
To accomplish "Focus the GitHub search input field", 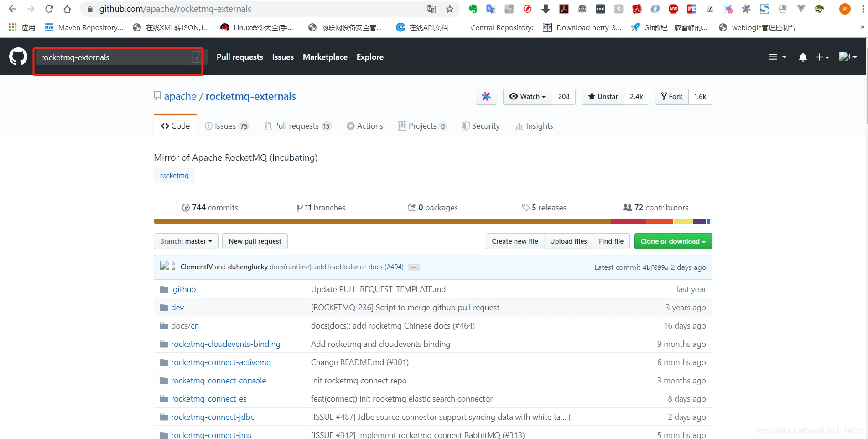I will 114,57.
